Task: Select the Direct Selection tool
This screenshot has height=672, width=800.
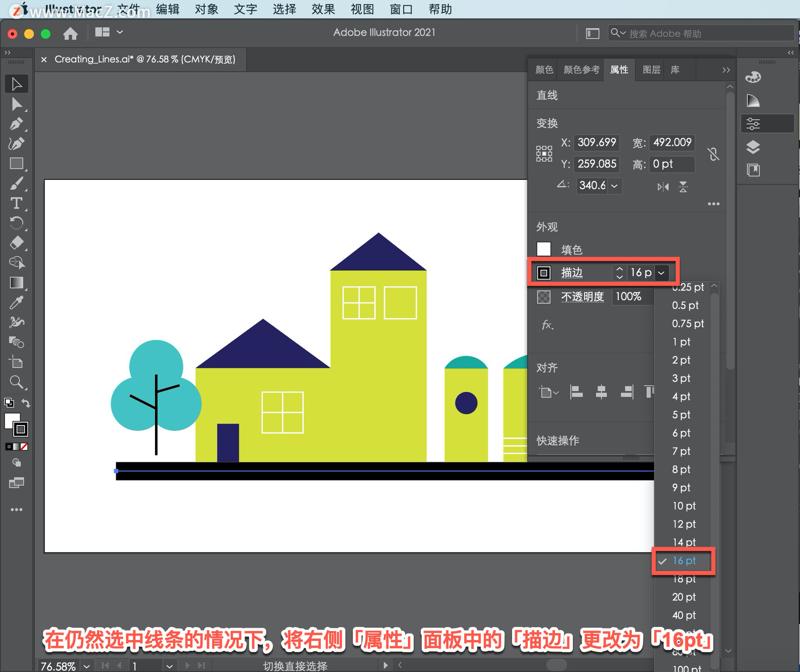Action: click(17, 104)
